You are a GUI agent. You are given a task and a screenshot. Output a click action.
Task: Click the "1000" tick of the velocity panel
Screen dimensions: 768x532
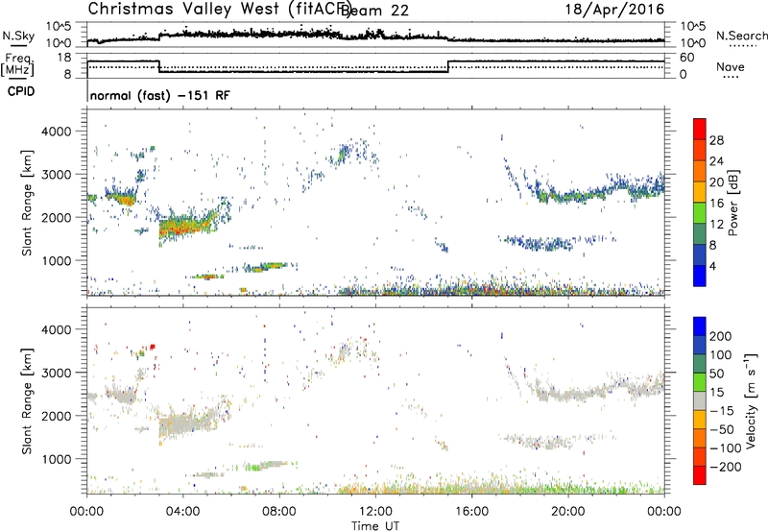57,459
